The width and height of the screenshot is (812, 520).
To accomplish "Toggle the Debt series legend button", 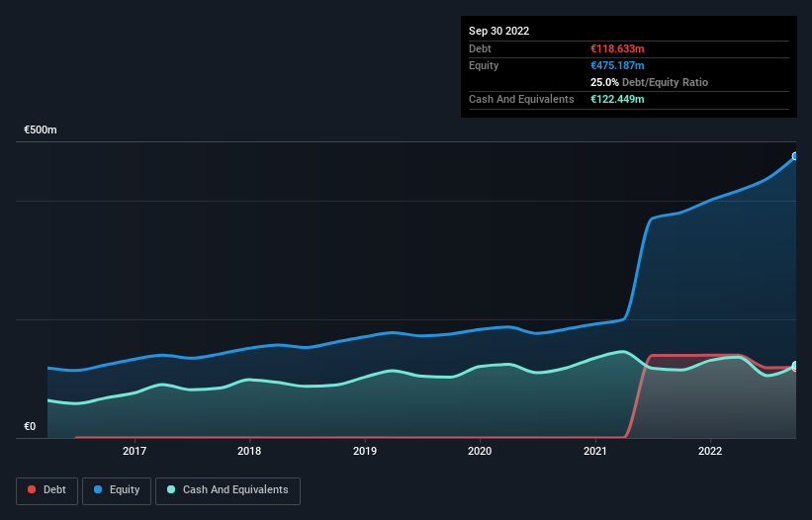I will (x=46, y=490).
